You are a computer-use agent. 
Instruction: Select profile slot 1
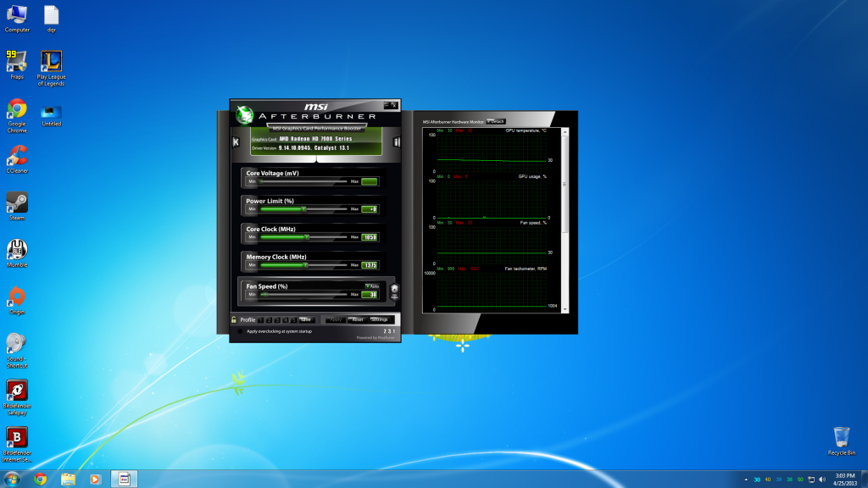261,319
